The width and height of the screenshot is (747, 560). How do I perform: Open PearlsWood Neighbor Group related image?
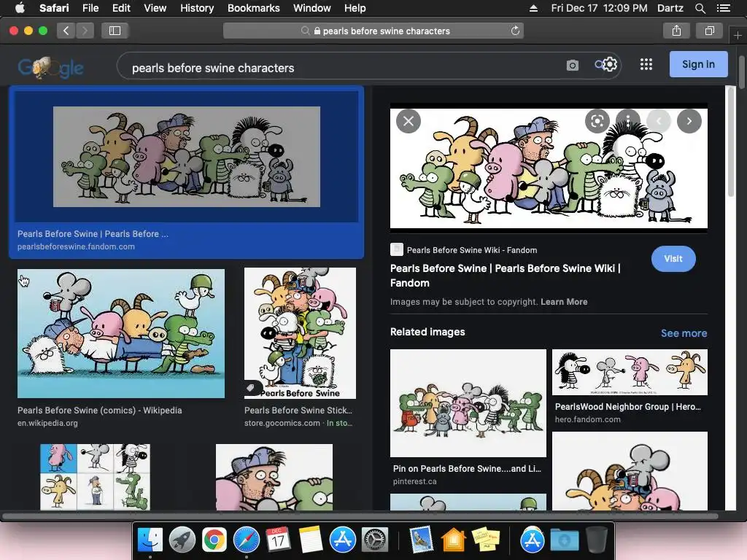tap(630, 373)
